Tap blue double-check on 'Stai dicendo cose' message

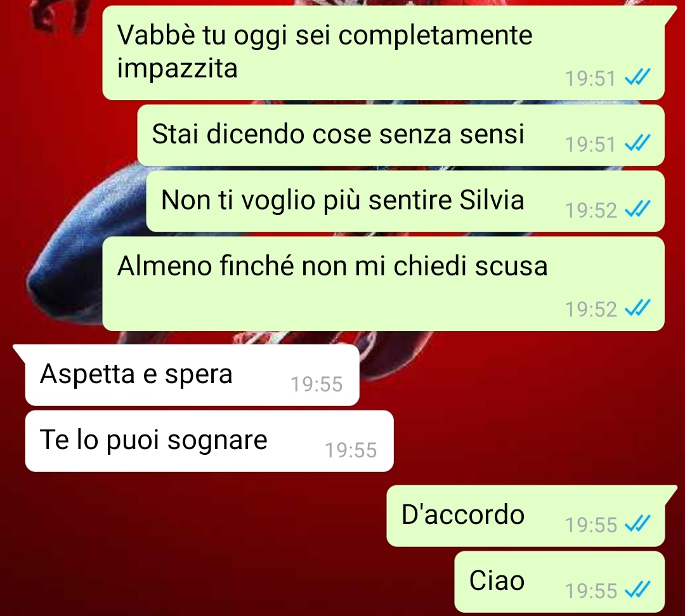(x=637, y=143)
